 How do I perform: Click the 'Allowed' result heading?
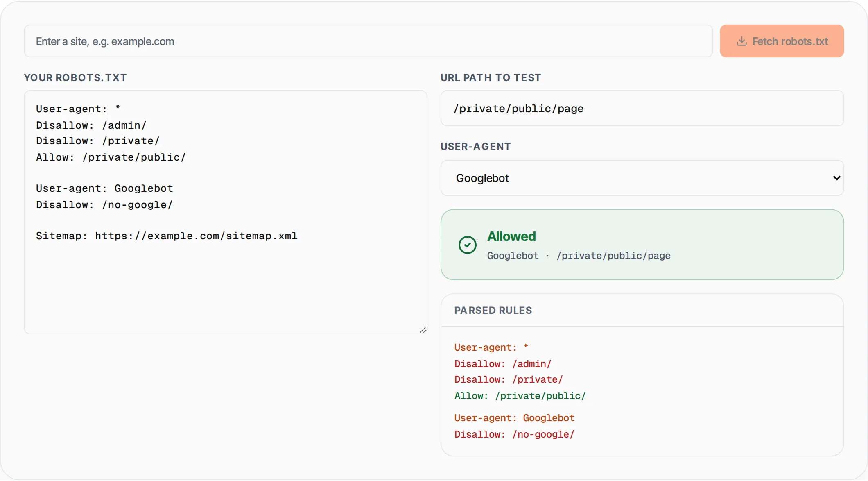511,236
